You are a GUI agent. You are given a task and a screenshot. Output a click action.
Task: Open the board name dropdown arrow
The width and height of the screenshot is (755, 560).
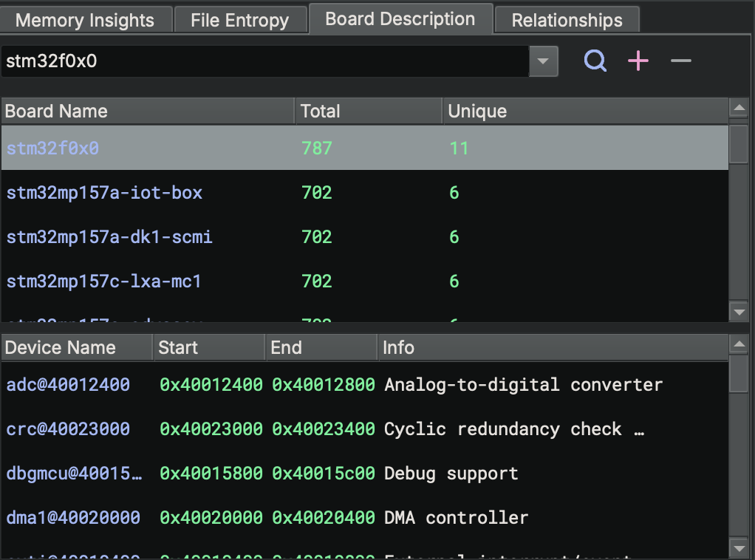click(543, 61)
